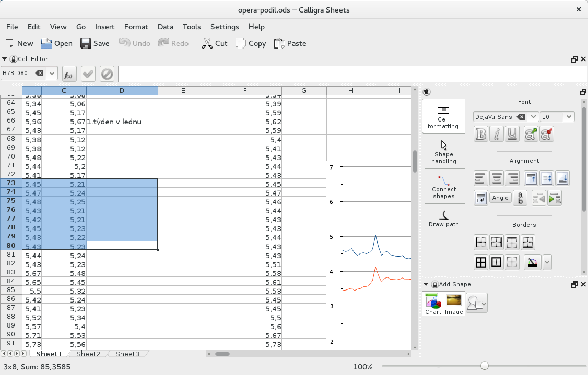588x375 pixels.
Task: Toggle underline font formatting
Action: [x=513, y=134]
